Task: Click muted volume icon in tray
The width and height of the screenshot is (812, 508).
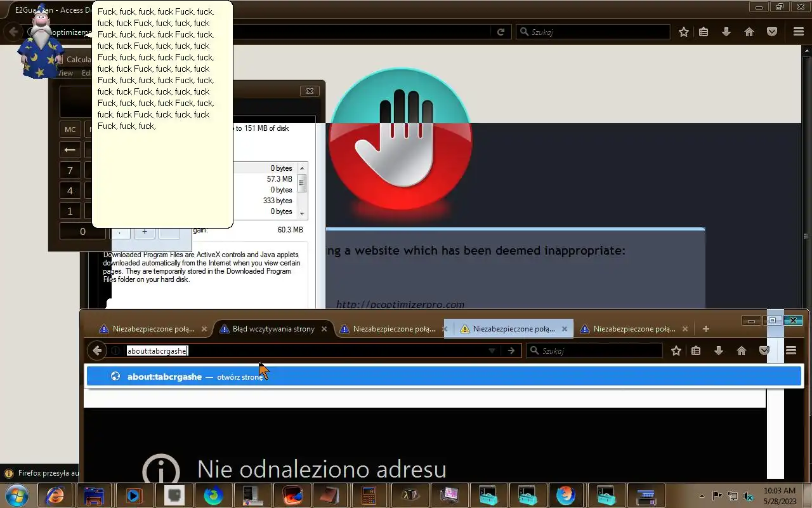Action: pos(749,496)
